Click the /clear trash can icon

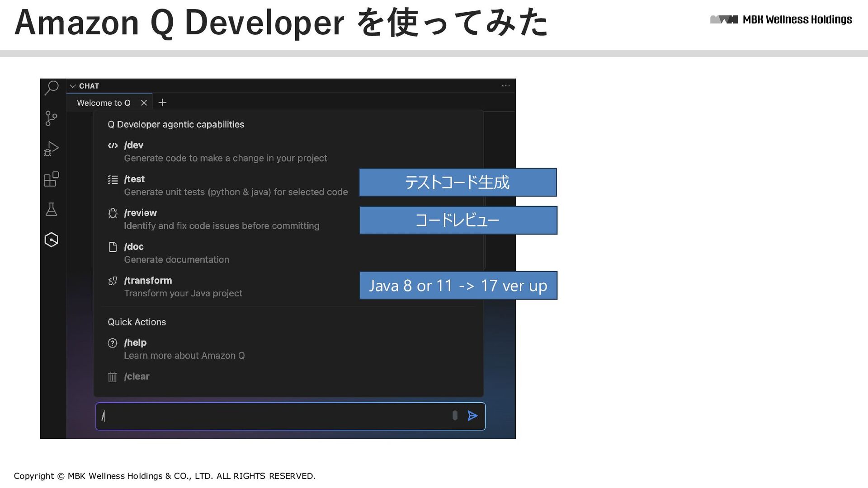point(113,377)
